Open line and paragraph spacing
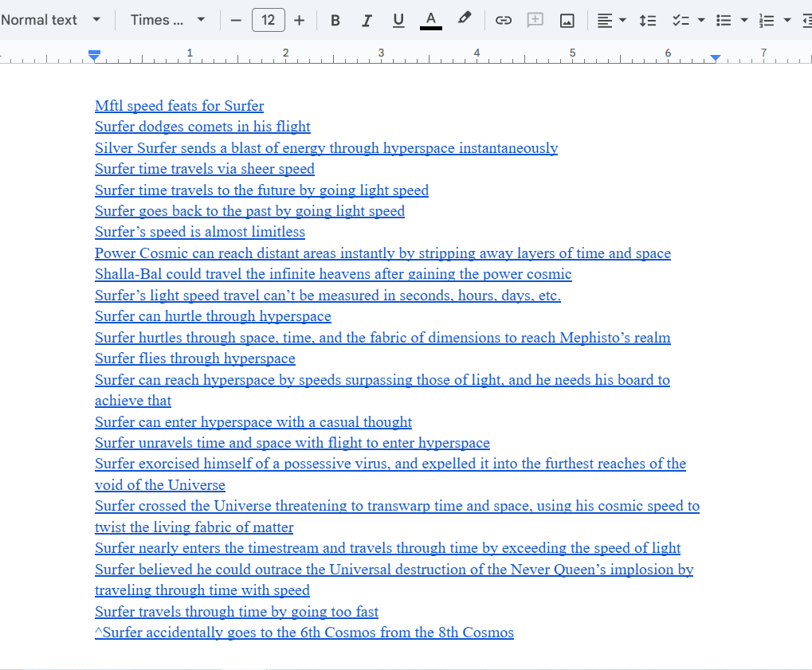Image resolution: width=812 pixels, height=670 pixels. tap(647, 20)
